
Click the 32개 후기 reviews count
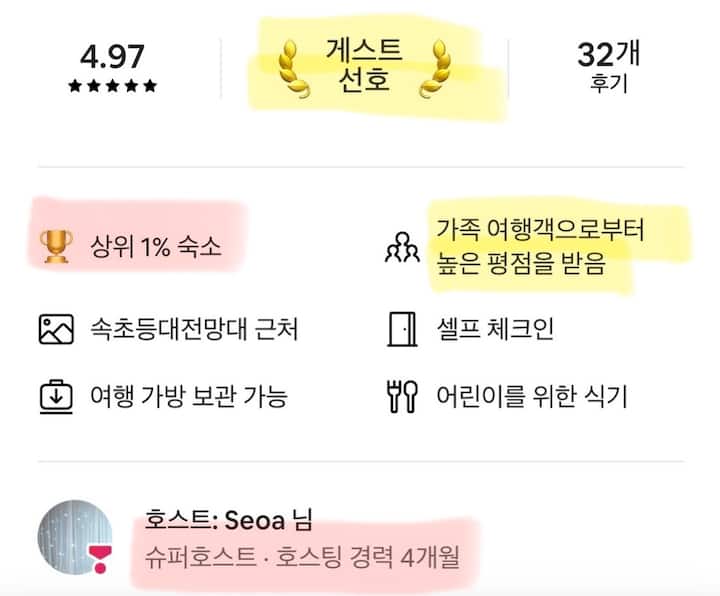point(607,66)
